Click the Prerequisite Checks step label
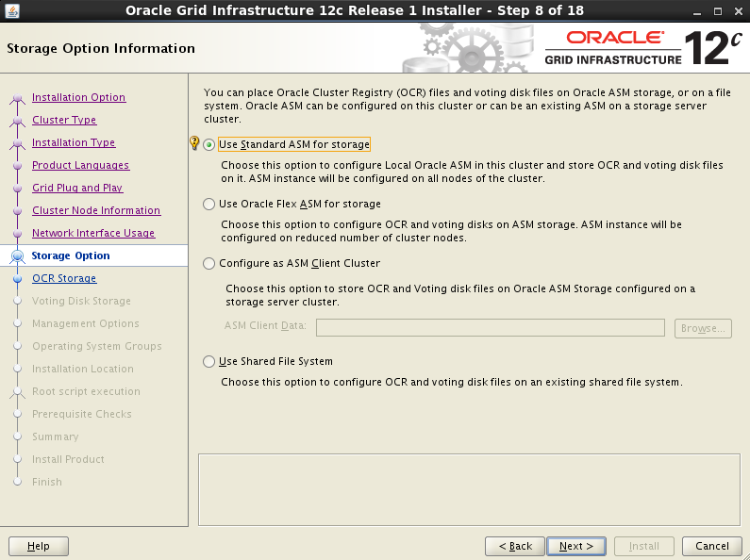Viewport: 750px width, 560px height. (x=82, y=414)
